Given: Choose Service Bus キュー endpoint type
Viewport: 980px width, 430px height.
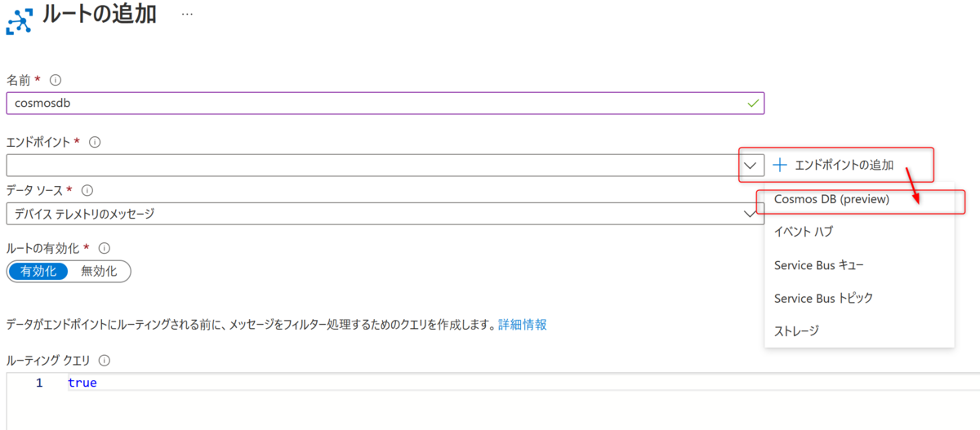Looking at the screenshot, I should 819,265.
